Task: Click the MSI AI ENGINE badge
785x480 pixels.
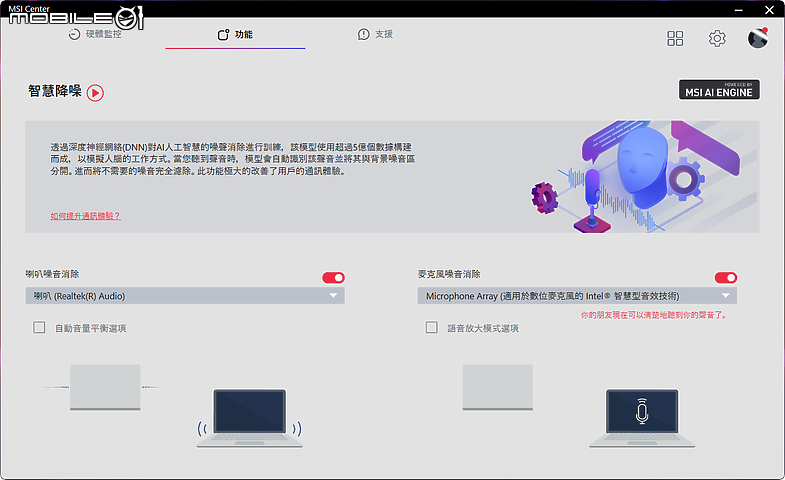Action: click(x=719, y=90)
